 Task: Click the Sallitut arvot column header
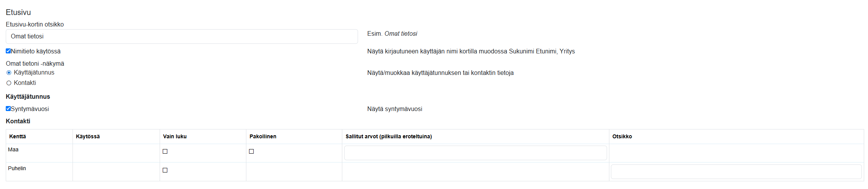coord(388,136)
